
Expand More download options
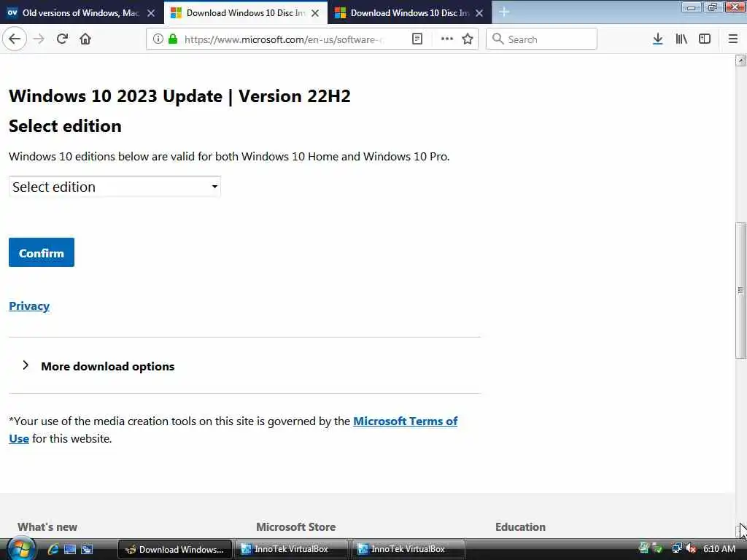(x=108, y=366)
